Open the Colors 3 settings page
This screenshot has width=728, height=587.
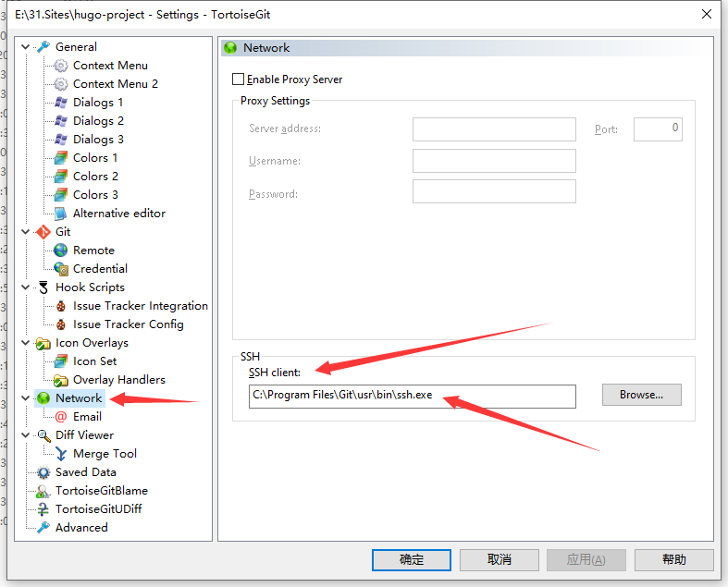[x=95, y=195]
